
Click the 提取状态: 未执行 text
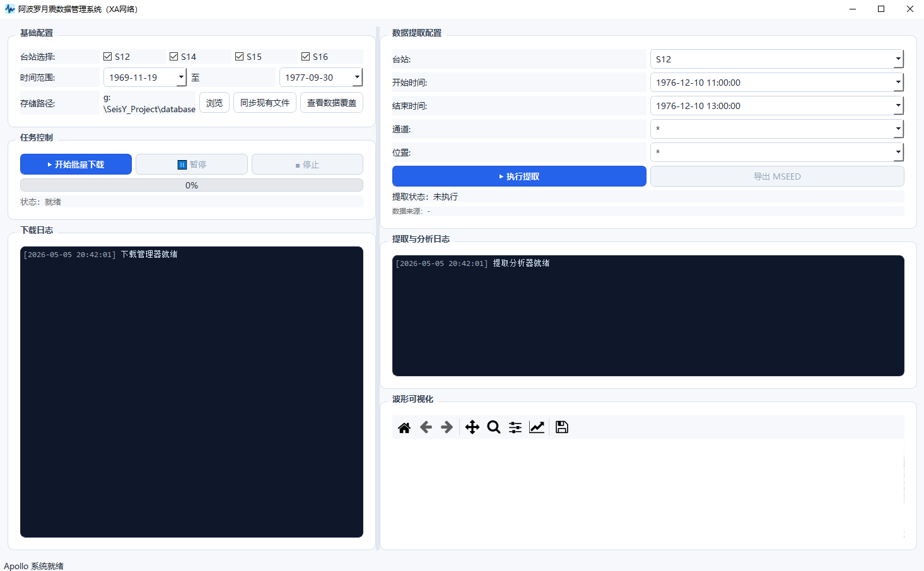425,197
